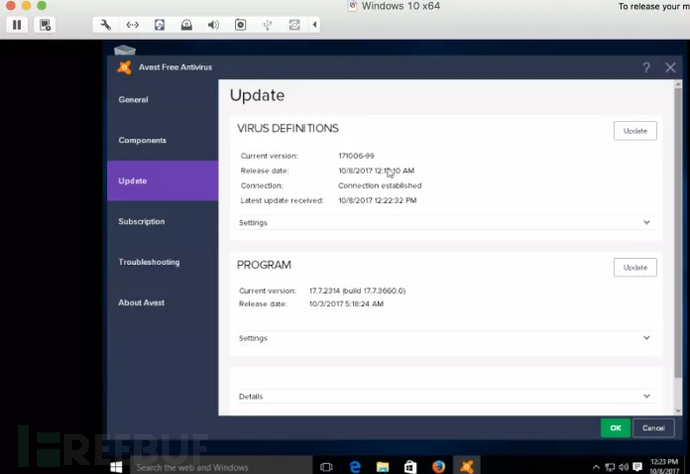Open the Windows Start menu
This screenshot has width=690, height=474.
(x=116, y=467)
